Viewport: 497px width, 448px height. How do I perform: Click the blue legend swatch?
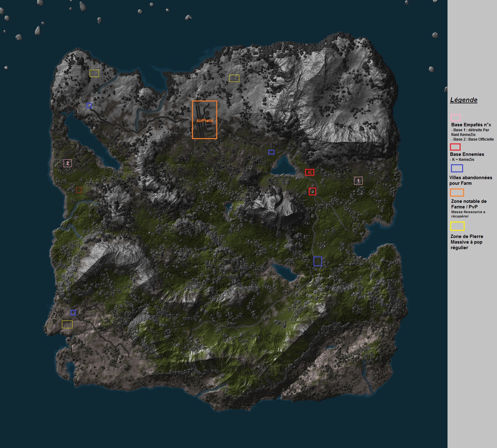click(x=457, y=168)
